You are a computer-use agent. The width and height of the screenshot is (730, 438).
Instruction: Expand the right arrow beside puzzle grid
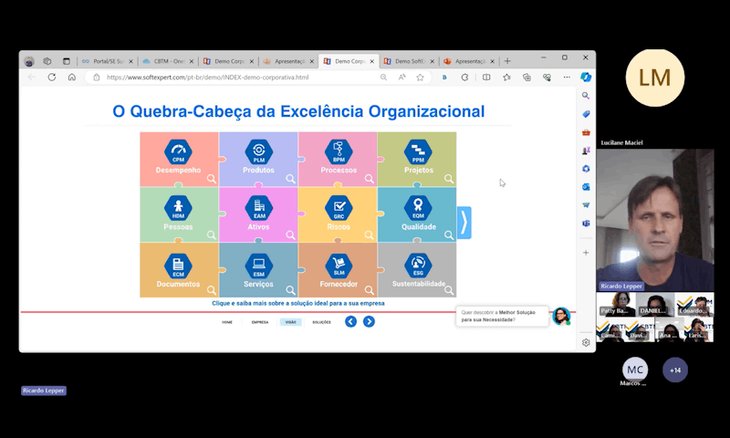pyautogui.click(x=464, y=222)
